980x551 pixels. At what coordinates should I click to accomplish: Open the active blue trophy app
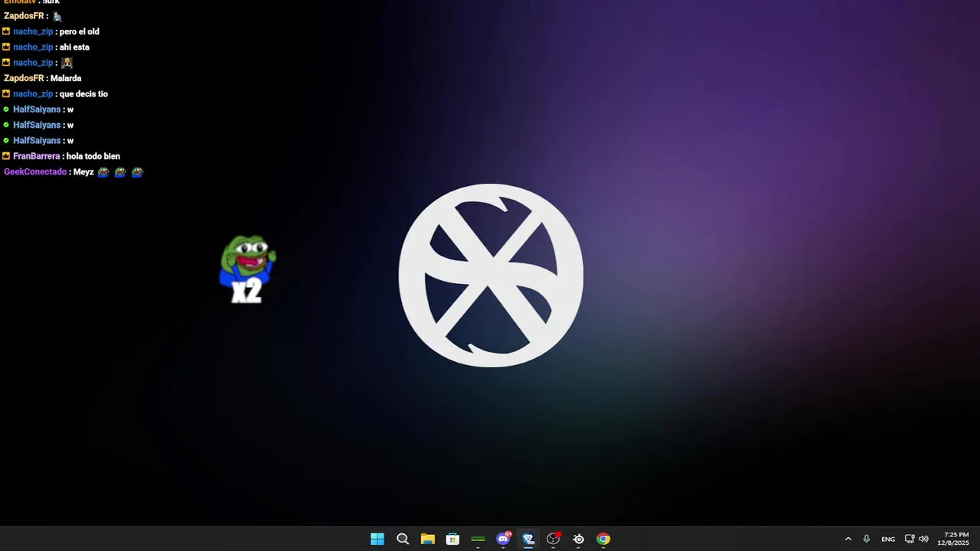(528, 539)
